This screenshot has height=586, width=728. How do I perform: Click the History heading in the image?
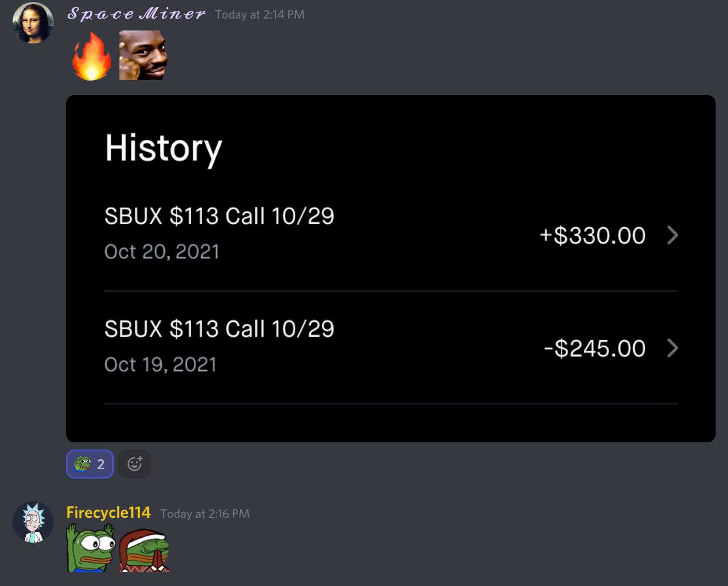pos(163,149)
